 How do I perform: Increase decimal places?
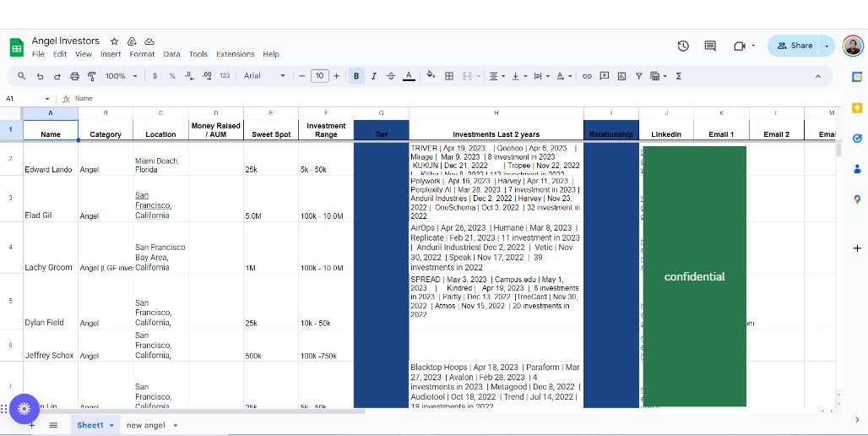pos(207,76)
